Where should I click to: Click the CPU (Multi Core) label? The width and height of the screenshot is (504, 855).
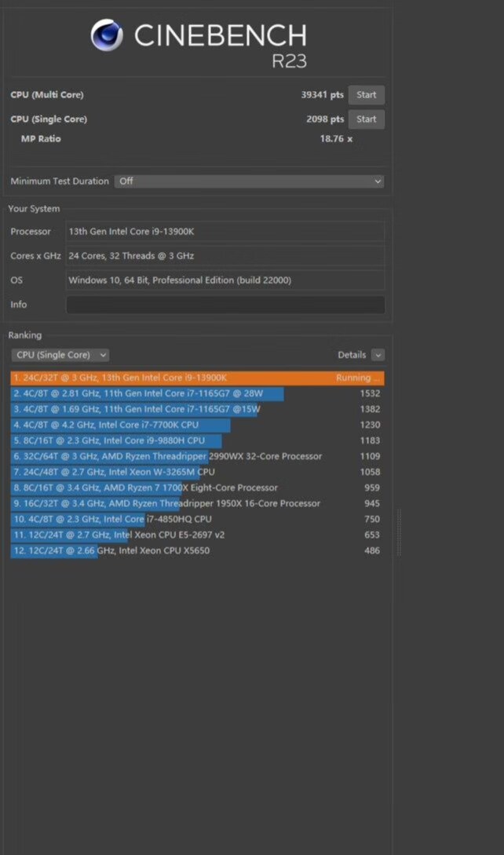point(47,95)
